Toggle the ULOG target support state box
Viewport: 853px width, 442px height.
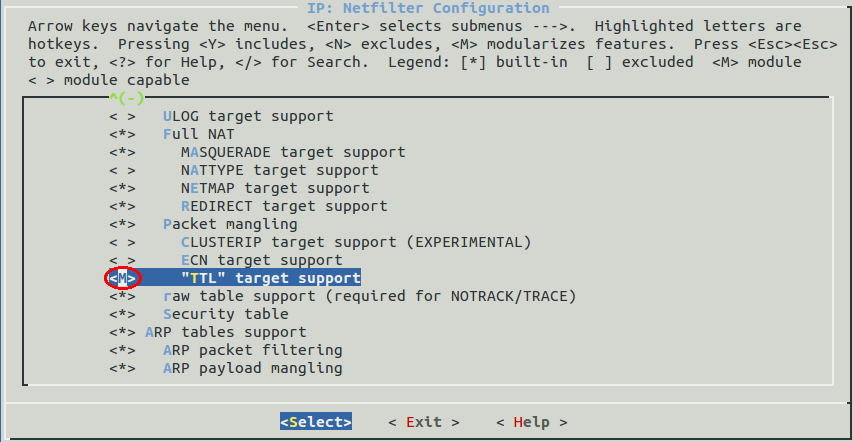pos(122,116)
